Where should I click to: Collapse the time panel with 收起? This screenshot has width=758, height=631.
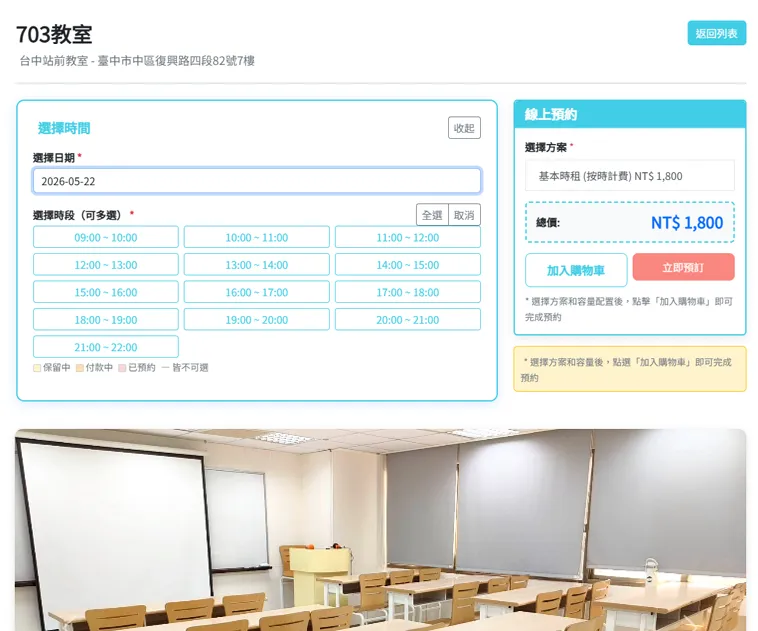(x=464, y=128)
